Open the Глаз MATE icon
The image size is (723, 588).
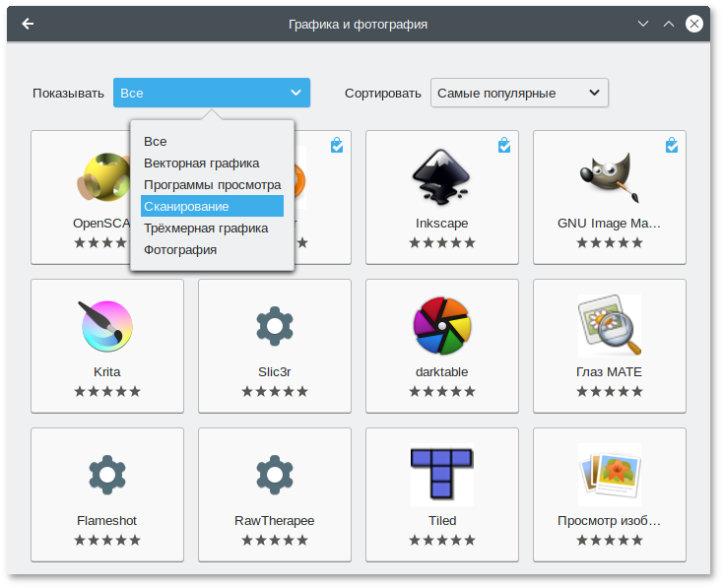[609, 326]
